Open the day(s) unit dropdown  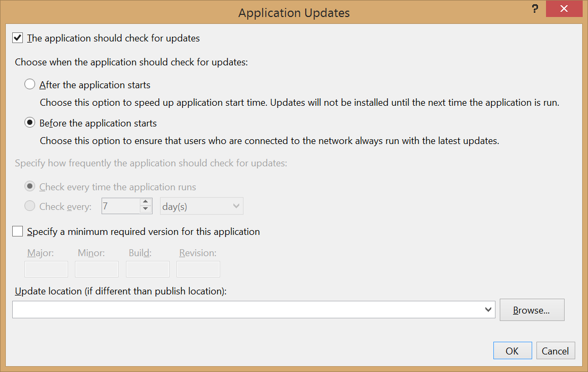[x=201, y=206]
